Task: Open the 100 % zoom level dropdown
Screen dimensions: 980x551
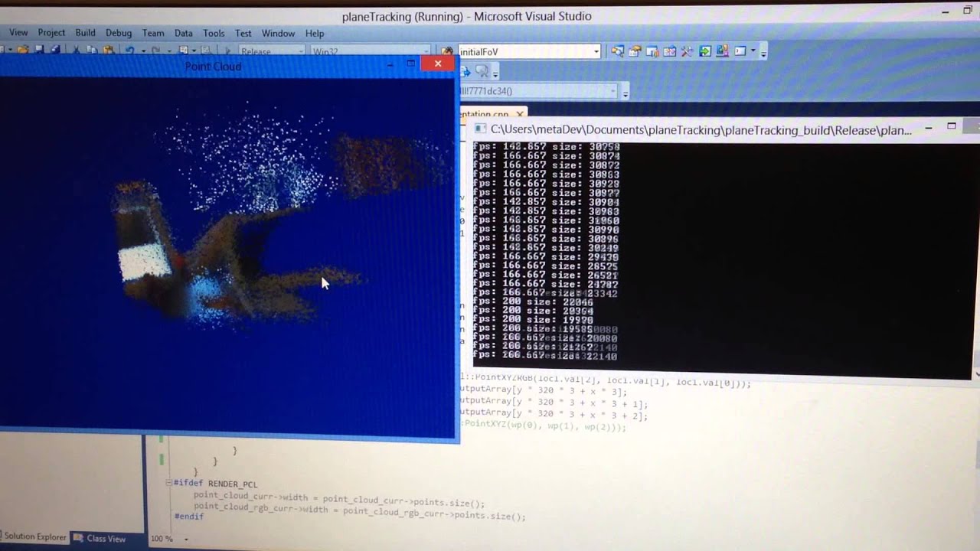Action: click(186, 539)
